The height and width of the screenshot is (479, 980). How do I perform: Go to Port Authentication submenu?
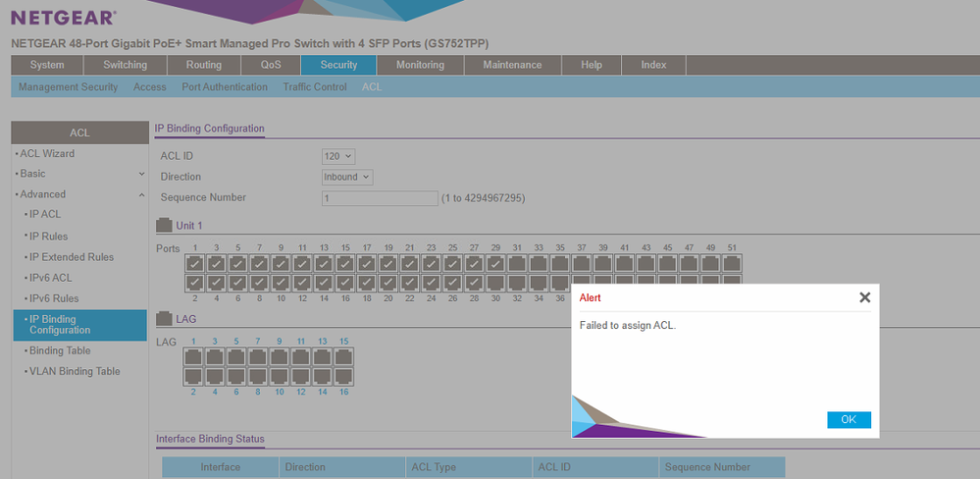pyautogui.click(x=225, y=87)
